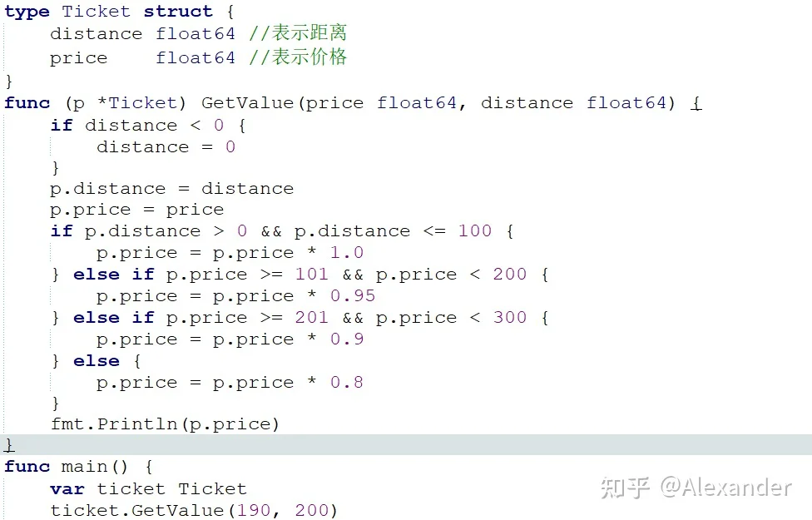Click 'p.distance = distance' assignment
Viewport: 812px width, 520px height.
172,189
